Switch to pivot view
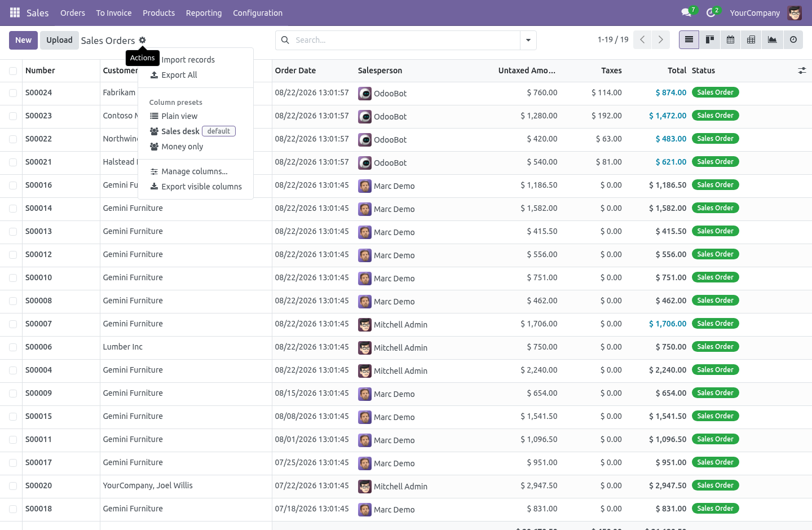 (x=751, y=40)
